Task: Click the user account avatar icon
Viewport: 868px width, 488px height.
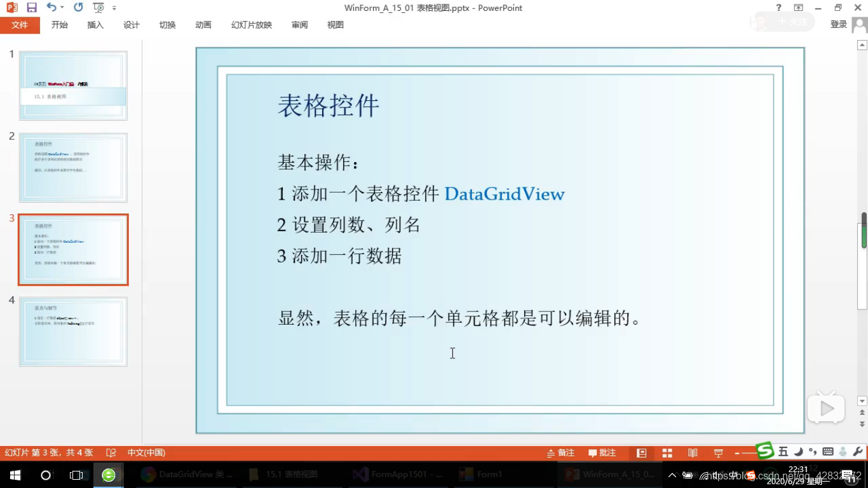Action: click(x=860, y=24)
